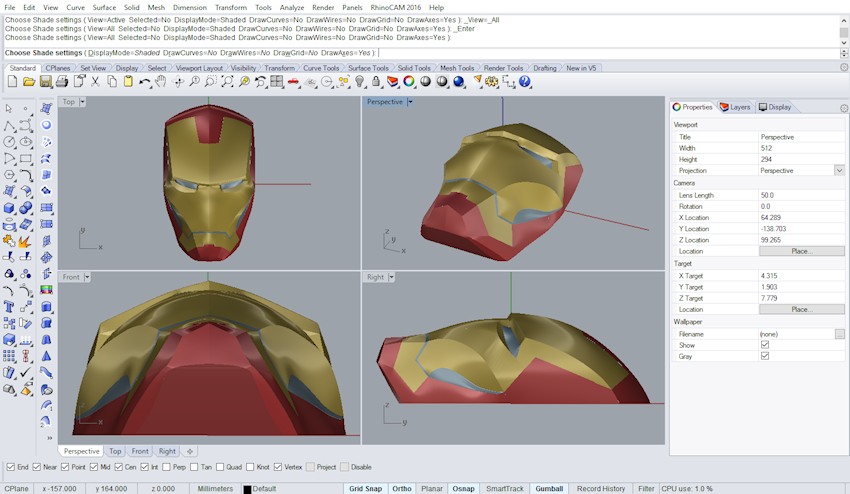Toggle Grid Snap in status bar
The height and width of the screenshot is (494, 850).
pyautogui.click(x=365, y=489)
